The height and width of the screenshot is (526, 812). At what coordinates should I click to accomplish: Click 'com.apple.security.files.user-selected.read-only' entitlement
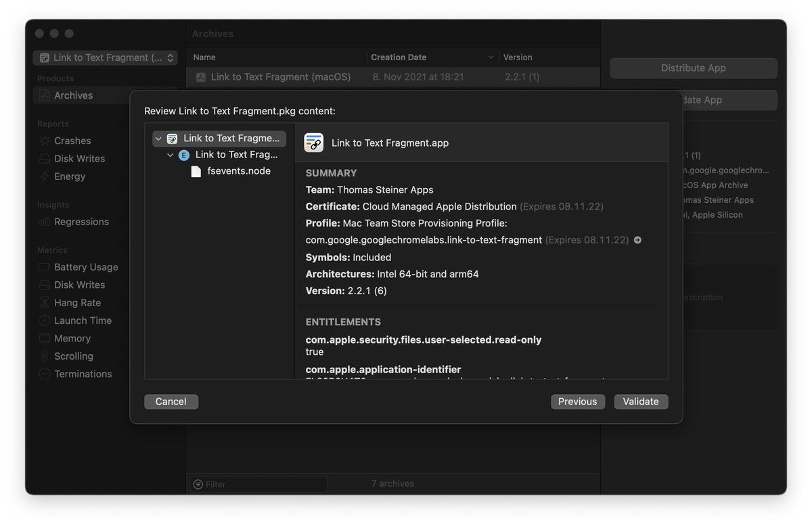[x=424, y=340]
